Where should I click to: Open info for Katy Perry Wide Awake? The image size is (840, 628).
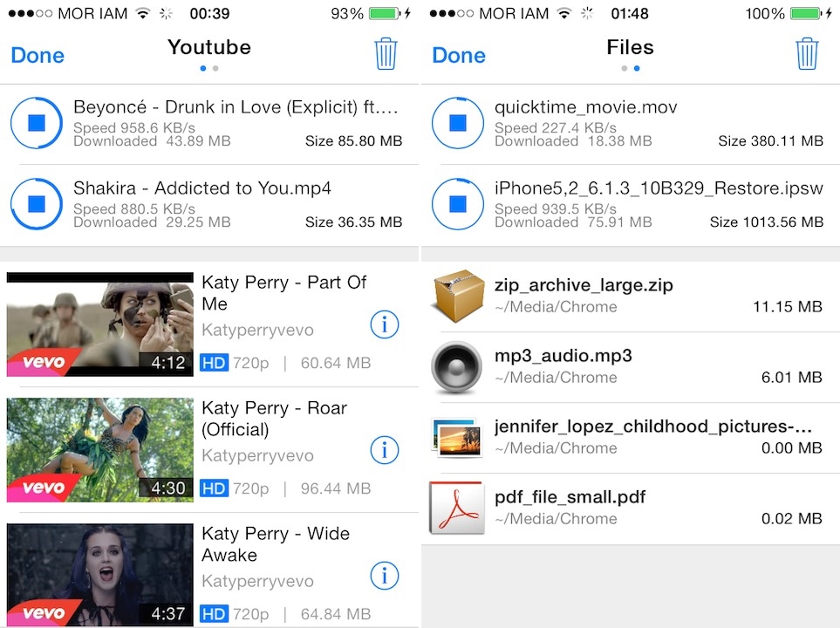pos(385,576)
